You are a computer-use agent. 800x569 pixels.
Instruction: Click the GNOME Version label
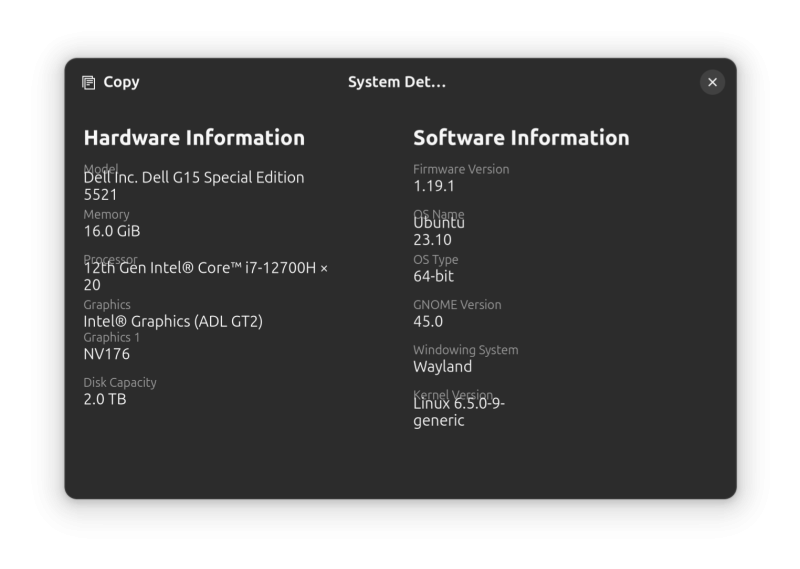(457, 305)
